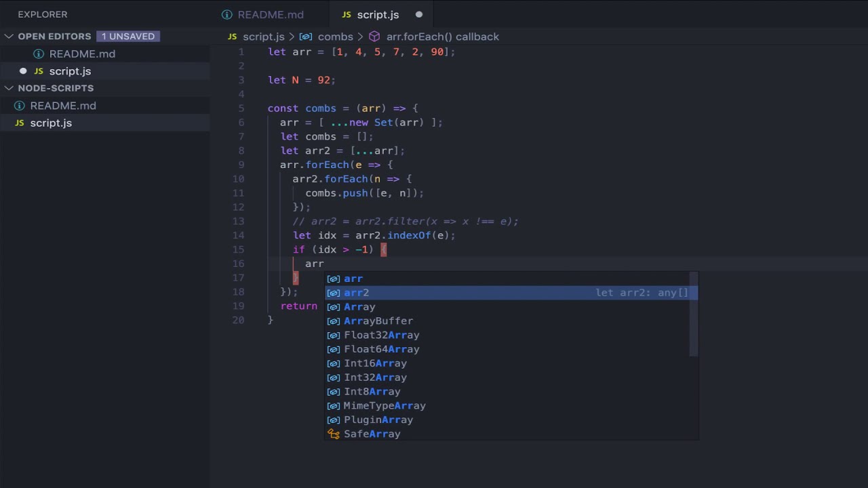Click line number 13 in the gutter
Viewport: 868px width, 488px height.
tap(238, 221)
